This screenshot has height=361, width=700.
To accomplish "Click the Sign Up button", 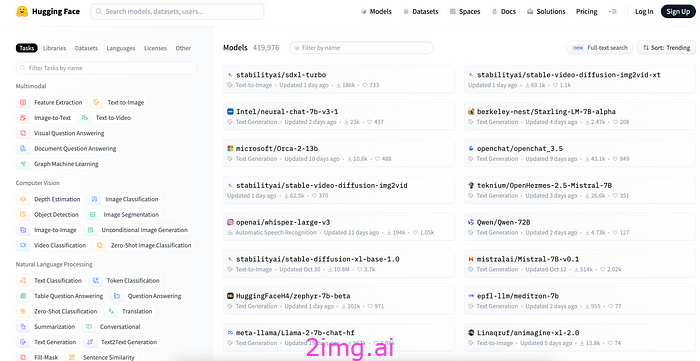I will pyautogui.click(x=678, y=12).
